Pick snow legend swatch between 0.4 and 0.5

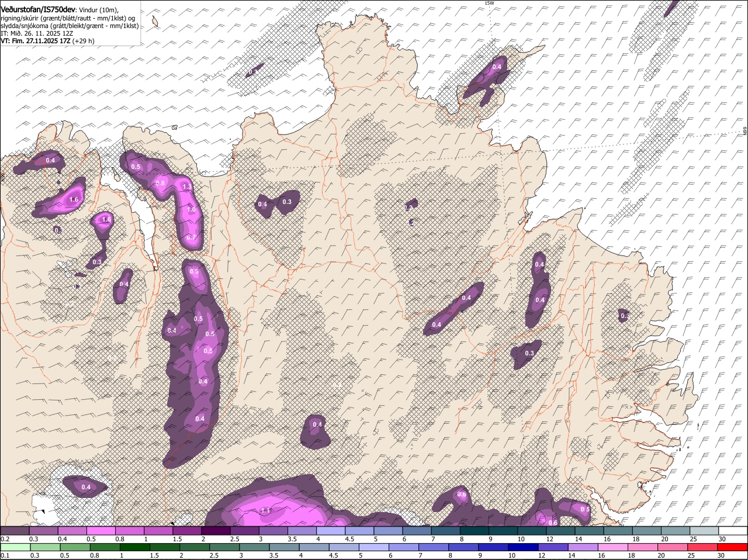(x=72, y=531)
